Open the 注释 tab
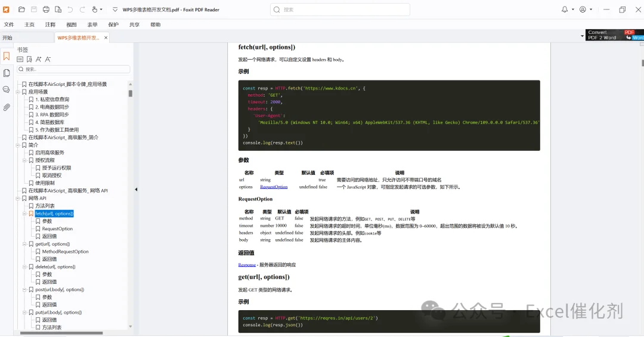644x337 pixels. pos(50,24)
